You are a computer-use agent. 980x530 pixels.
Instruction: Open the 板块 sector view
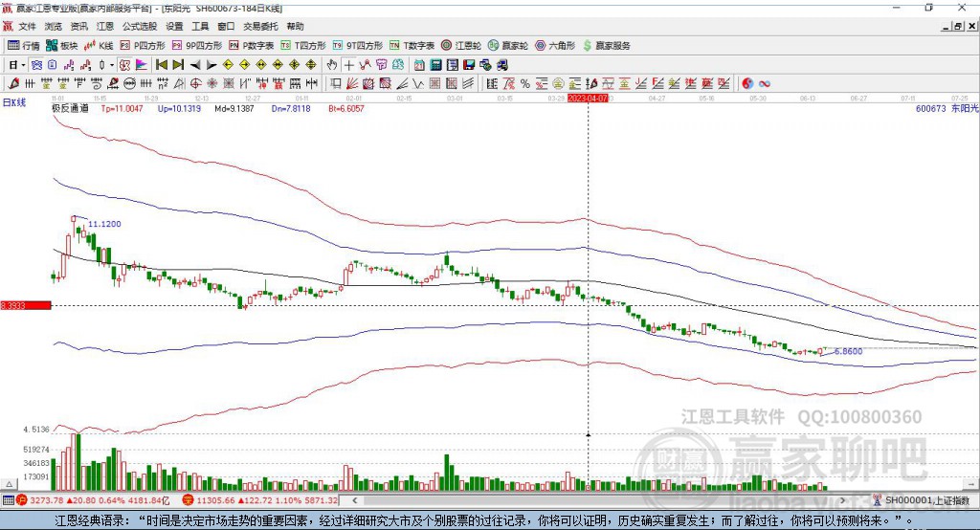point(61,46)
